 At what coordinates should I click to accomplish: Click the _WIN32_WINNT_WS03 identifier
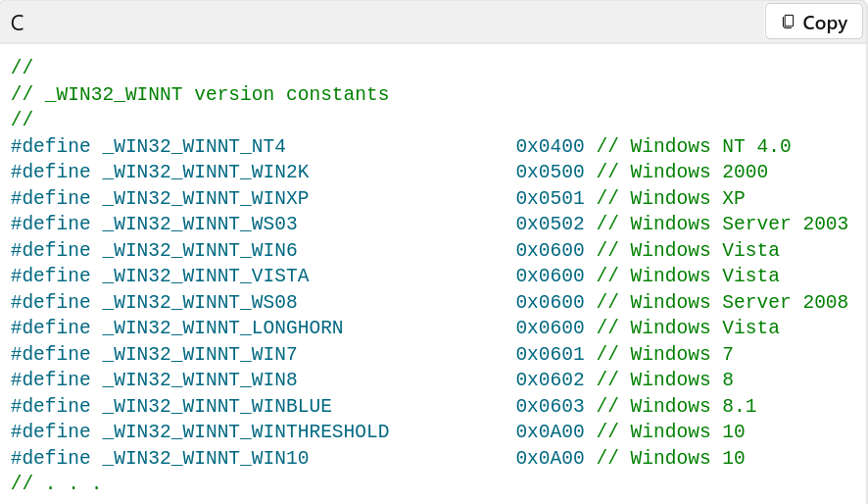200,224
